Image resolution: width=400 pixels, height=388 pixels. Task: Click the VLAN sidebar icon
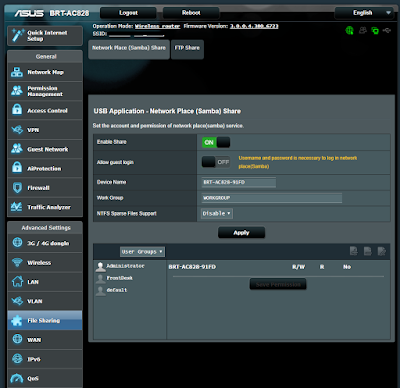point(17,301)
